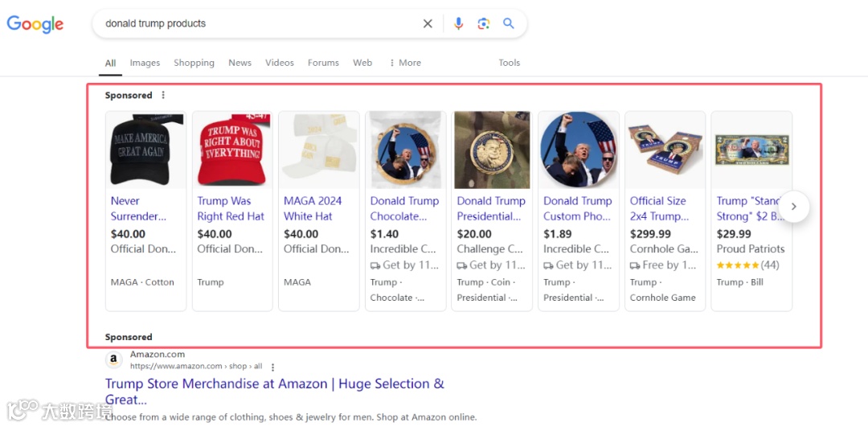Open 'Donald Trump Presidential...' link
Screen dimensions: 868x427
tap(491, 209)
